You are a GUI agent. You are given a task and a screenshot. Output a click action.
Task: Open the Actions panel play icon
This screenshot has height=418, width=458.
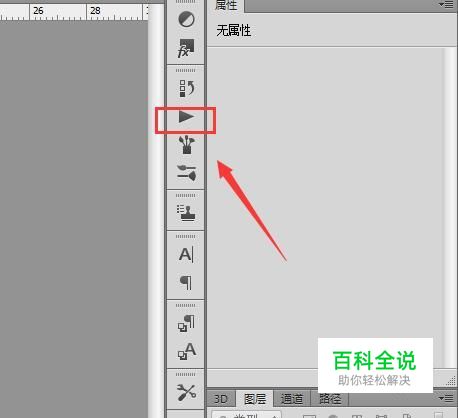[x=186, y=117]
